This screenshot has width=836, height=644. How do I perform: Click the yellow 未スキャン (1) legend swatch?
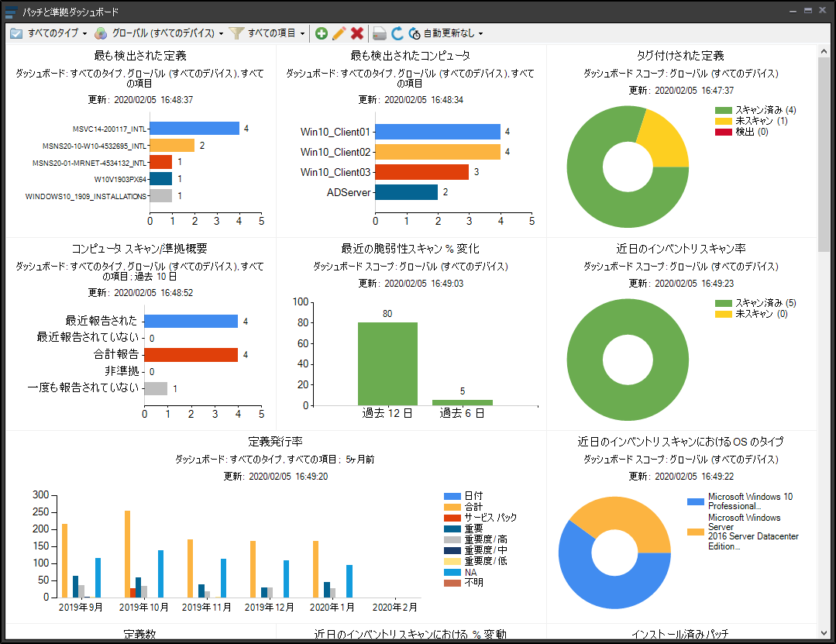(x=724, y=122)
